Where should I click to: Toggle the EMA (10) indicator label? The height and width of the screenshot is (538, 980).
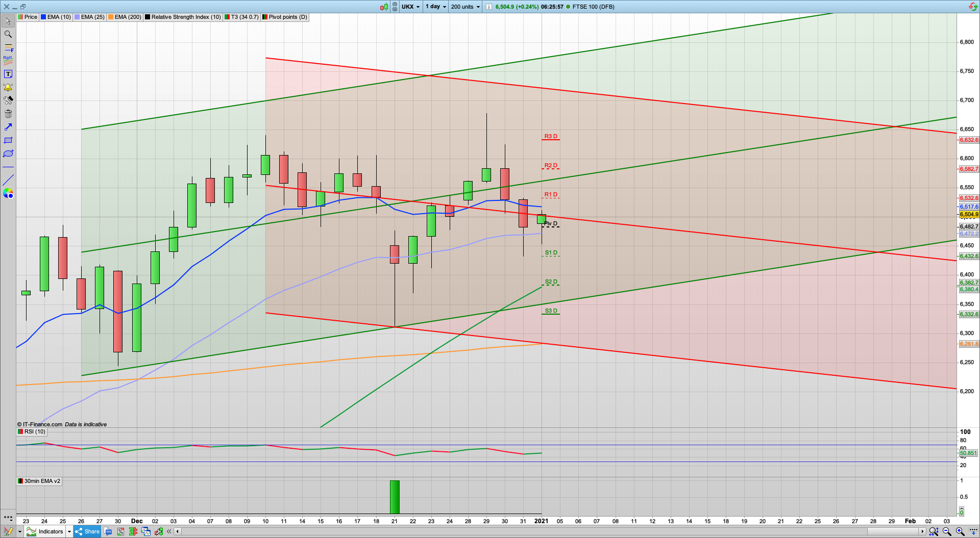tap(56, 17)
